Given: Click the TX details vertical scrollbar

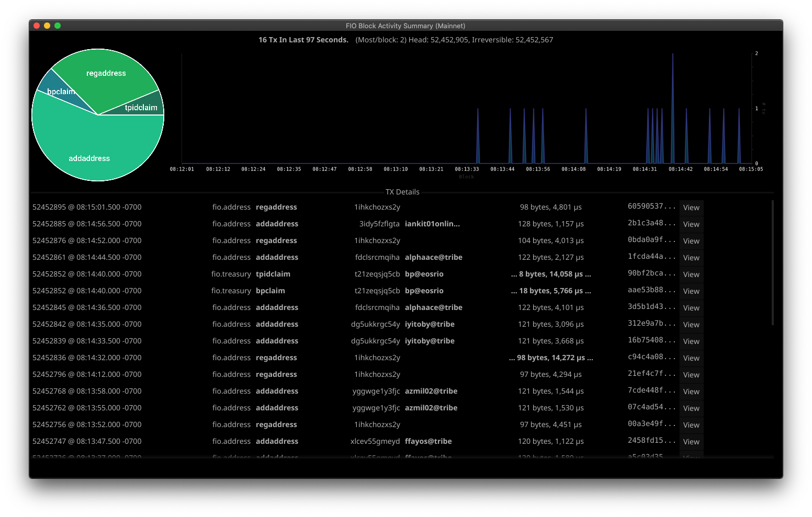Looking at the screenshot, I should coord(772,261).
